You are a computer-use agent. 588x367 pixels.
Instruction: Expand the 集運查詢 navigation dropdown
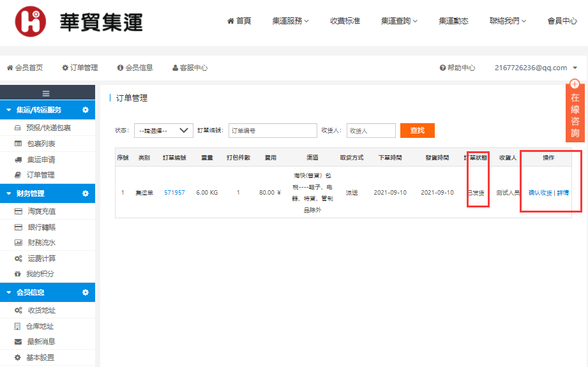399,20
